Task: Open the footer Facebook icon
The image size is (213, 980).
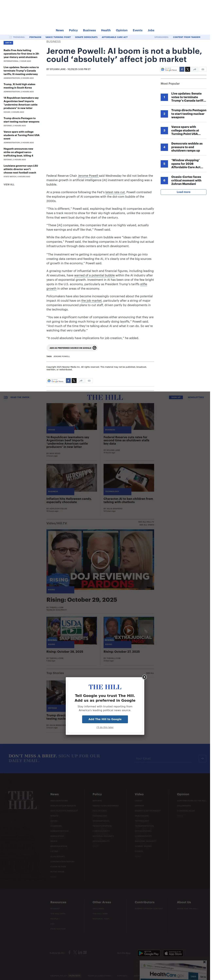Action: coord(69,952)
